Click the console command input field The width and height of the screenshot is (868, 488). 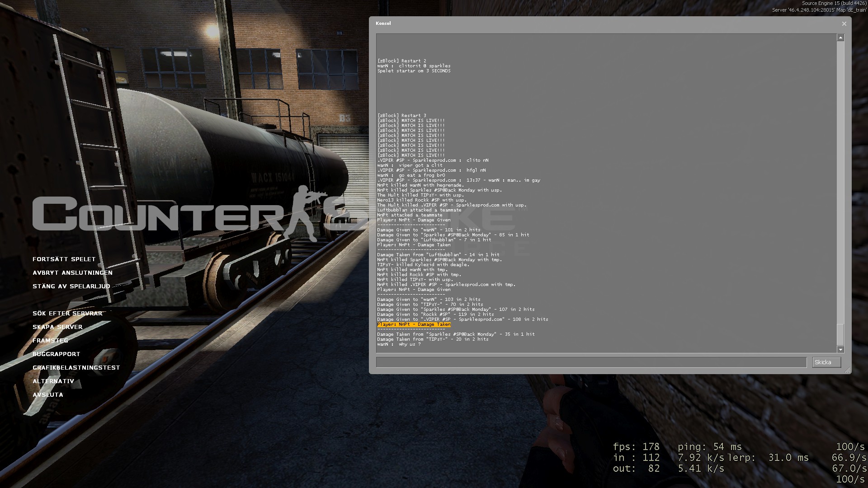(591, 362)
